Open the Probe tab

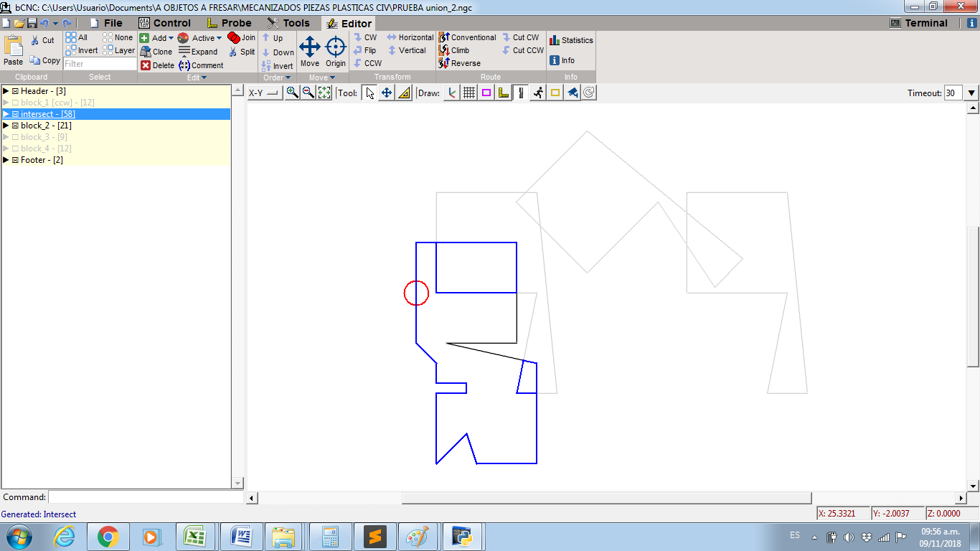tap(229, 23)
